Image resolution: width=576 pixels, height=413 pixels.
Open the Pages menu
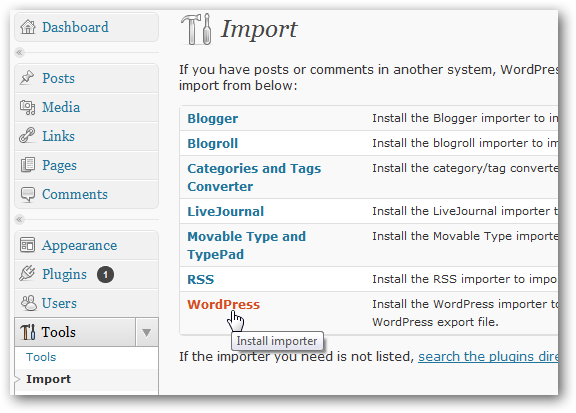pos(60,165)
